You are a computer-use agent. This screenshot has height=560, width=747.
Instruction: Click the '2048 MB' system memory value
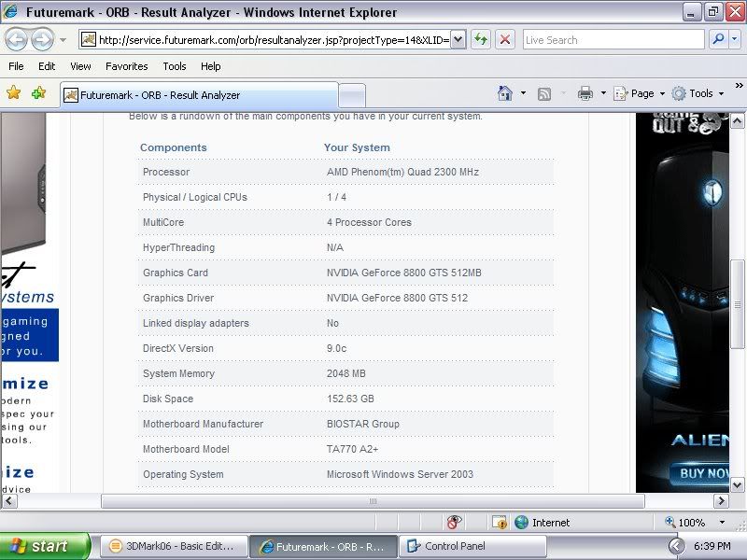[345, 373]
